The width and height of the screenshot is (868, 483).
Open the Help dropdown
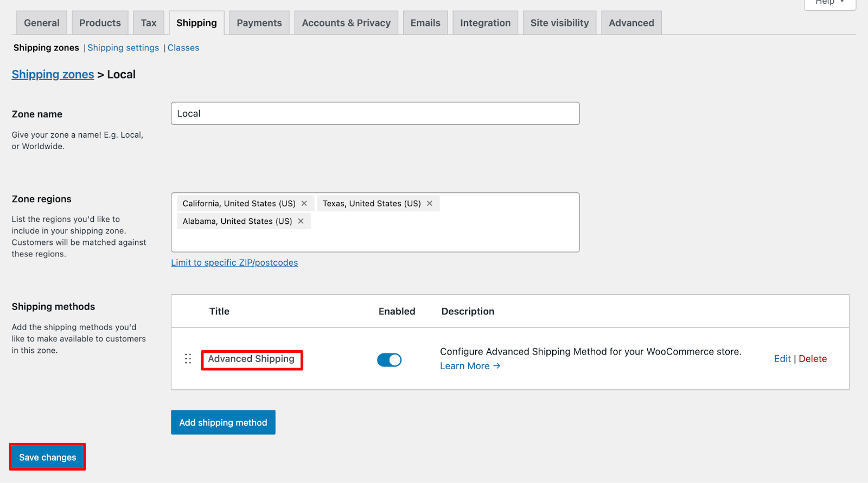pos(829,3)
